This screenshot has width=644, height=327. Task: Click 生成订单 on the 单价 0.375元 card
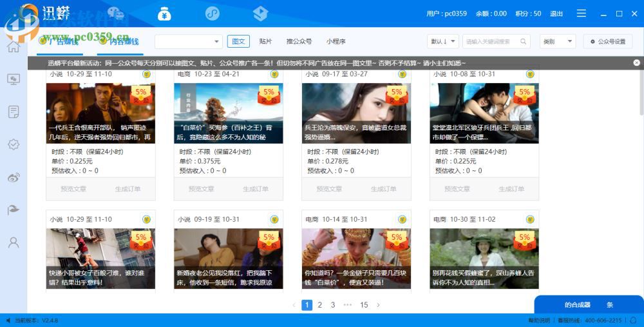[x=256, y=189]
